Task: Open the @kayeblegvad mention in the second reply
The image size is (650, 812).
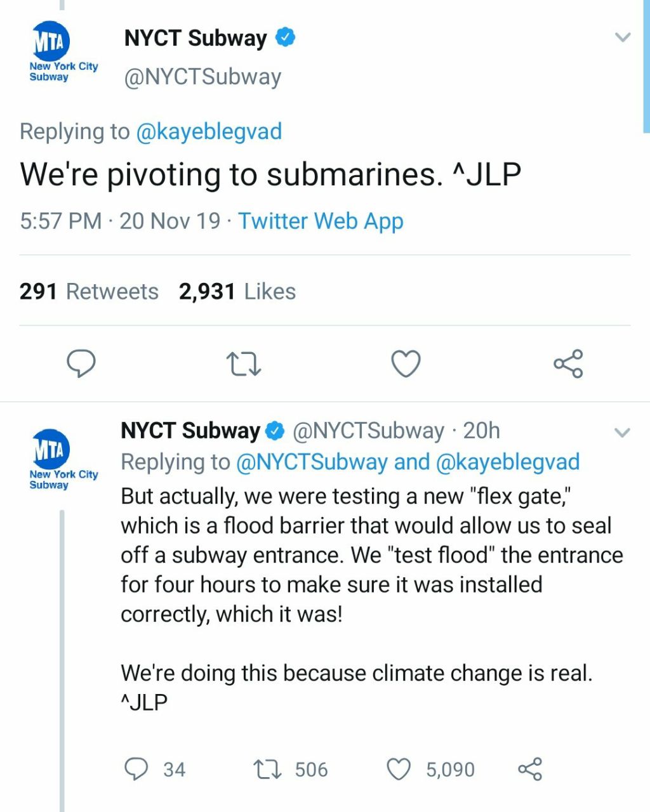Action: coord(508,462)
